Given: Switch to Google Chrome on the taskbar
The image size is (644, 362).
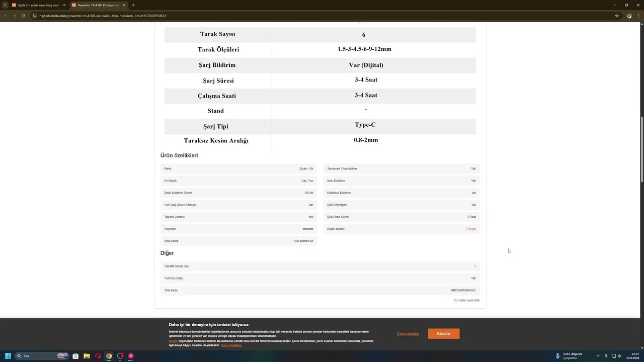Looking at the screenshot, I should point(109,356).
